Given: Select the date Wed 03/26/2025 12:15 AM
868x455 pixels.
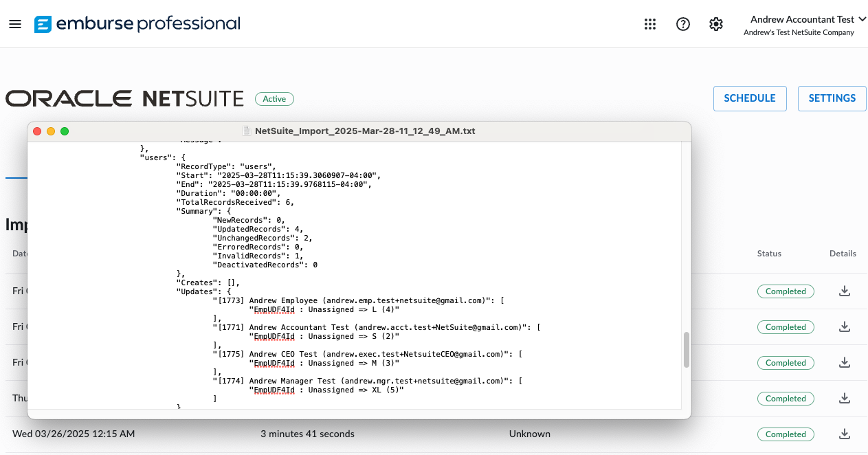Looking at the screenshot, I should point(74,434).
